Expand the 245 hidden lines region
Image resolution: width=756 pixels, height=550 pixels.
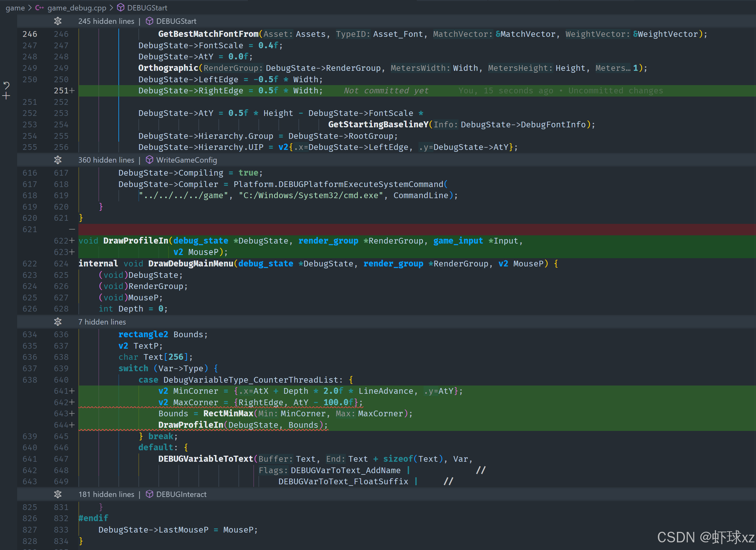58,21
